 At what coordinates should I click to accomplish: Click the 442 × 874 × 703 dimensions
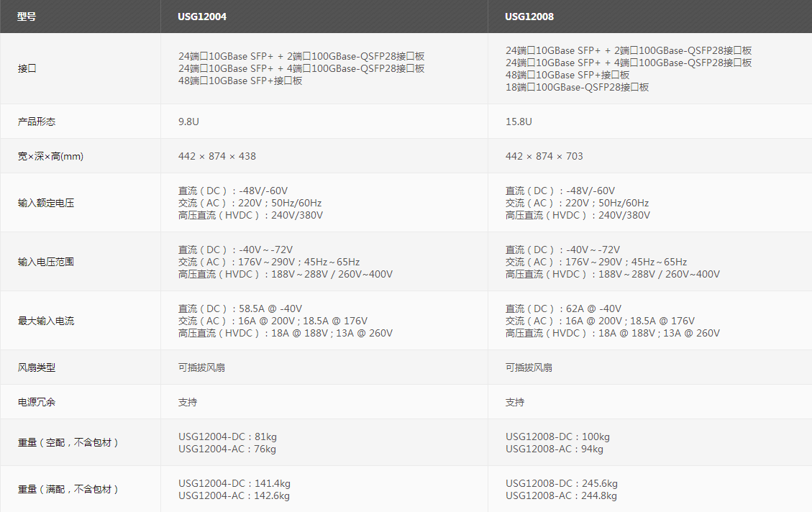click(x=544, y=156)
